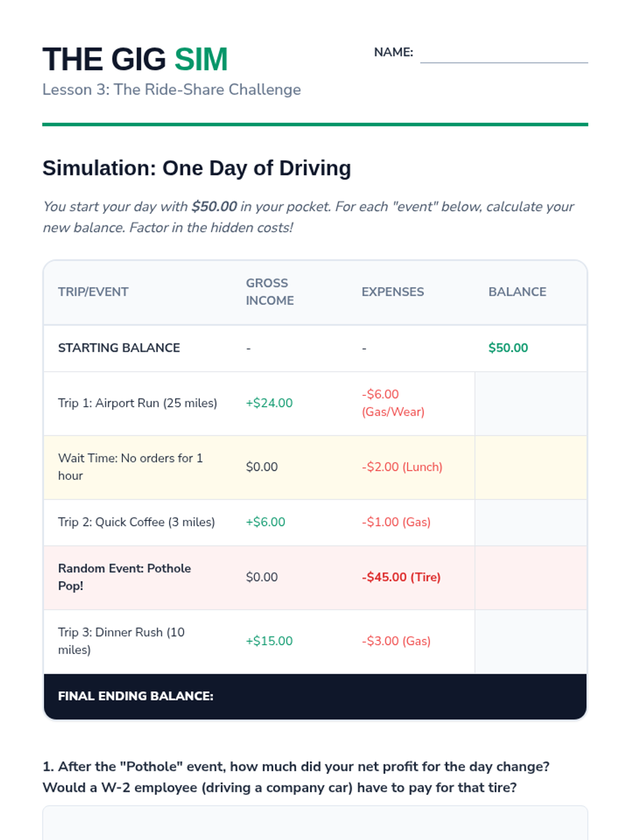The height and width of the screenshot is (840, 630).
Task: Click the Wait Time balance cell
Action: (531, 467)
